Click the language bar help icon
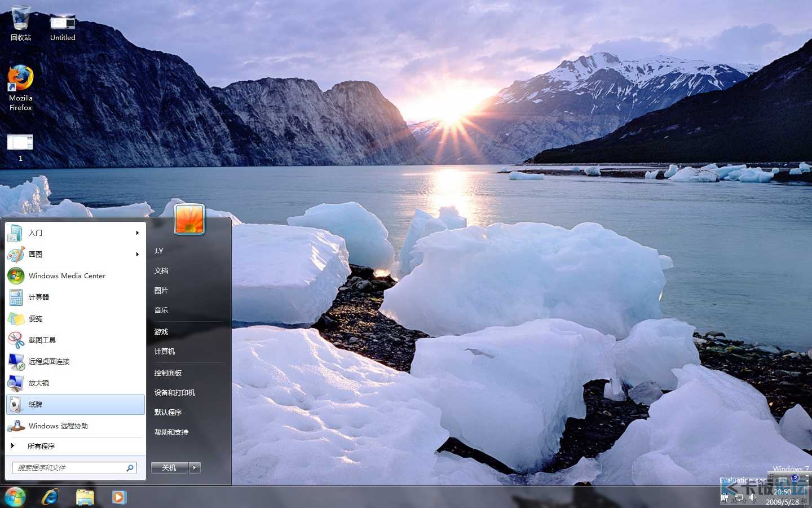 pyautogui.click(x=795, y=478)
